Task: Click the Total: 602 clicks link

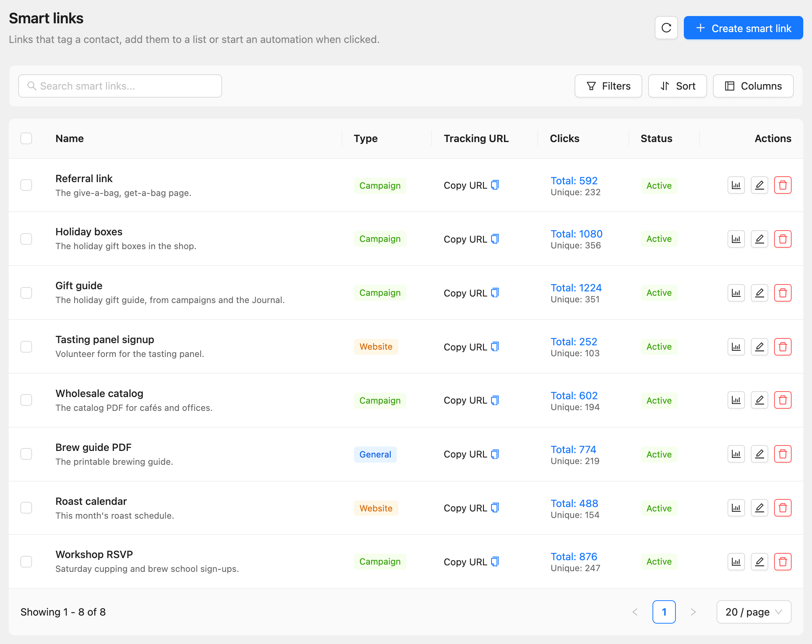Action: click(574, 396)
